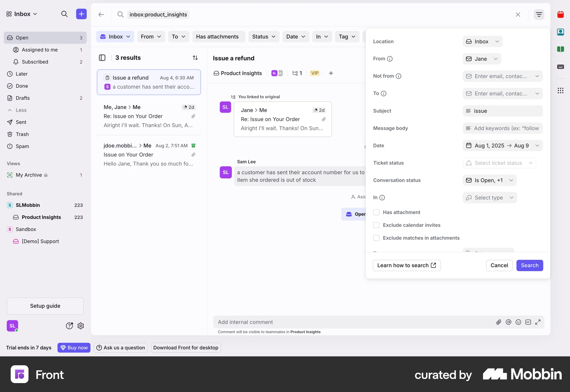Mention a teammate with the @ icon
Image resolution: width=570 pixels, height=392 pixels.
(509, 322)
